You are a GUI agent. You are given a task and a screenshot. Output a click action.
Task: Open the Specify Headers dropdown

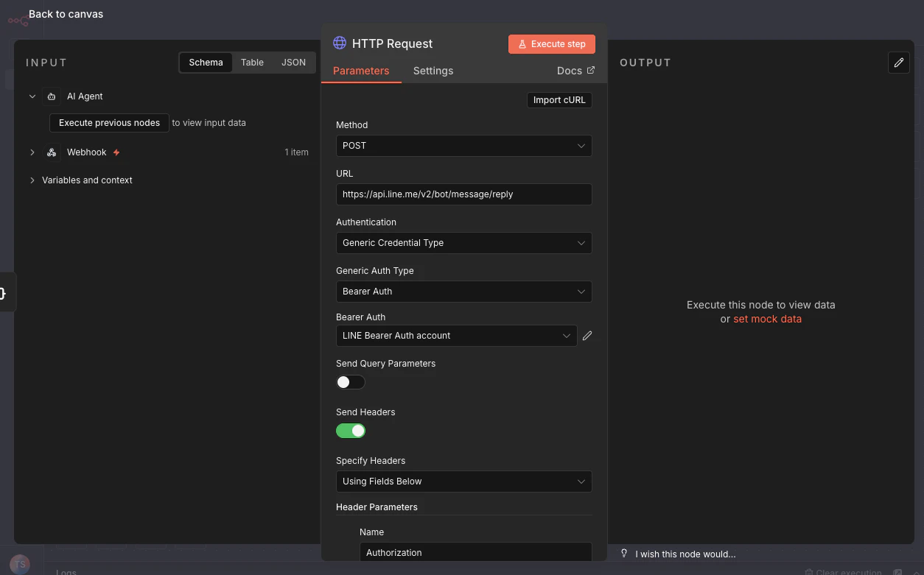coord(464,481)
